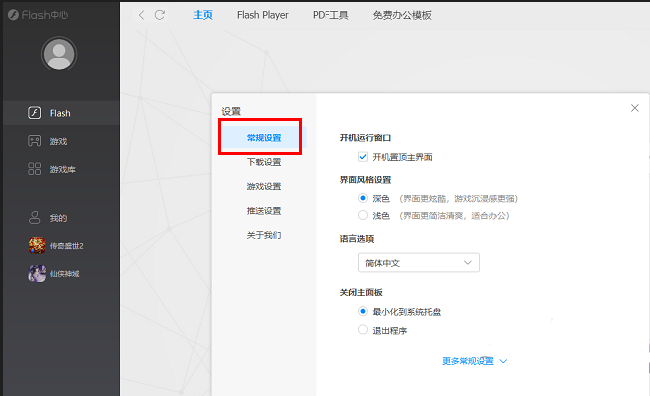Select 常规设置 in settings menu
The width and height of the screenshot is (650, 396).
point(264,138)
